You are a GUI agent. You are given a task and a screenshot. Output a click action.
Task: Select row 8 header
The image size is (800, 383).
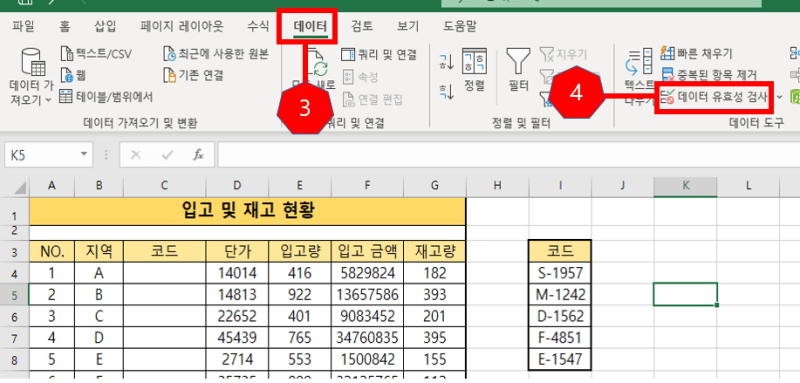pos(14,360)
